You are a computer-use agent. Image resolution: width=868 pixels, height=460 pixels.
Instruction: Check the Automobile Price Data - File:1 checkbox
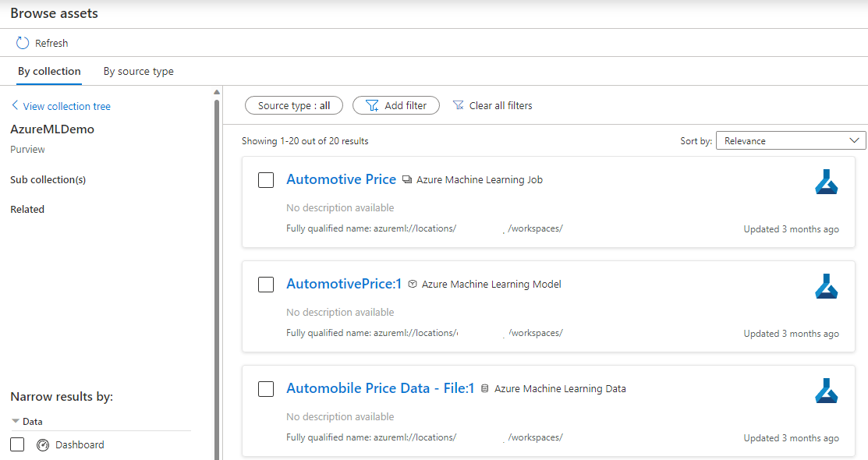click(266, 389)
